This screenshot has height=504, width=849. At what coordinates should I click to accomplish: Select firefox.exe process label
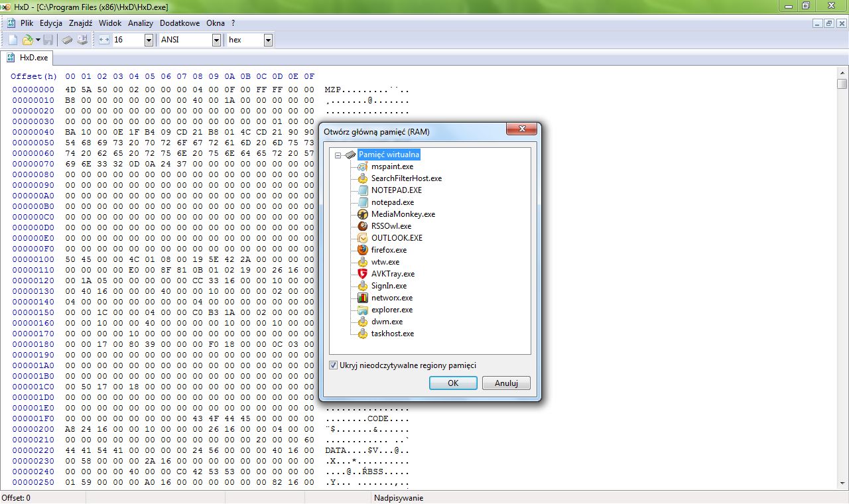coord(389,250)
